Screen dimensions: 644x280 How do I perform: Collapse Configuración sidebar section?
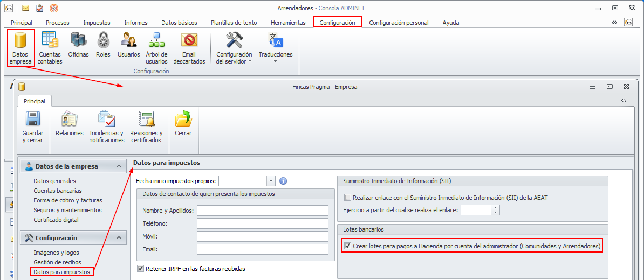(x=119, y=237)
